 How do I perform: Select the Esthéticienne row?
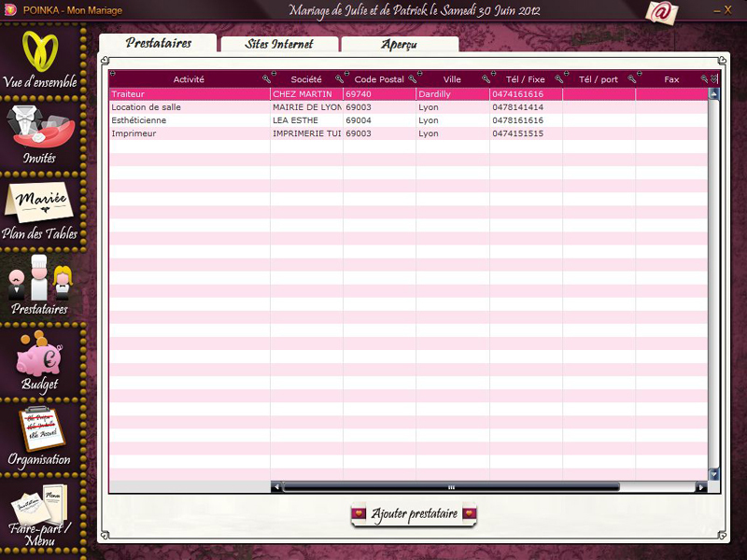pos(409,120)
